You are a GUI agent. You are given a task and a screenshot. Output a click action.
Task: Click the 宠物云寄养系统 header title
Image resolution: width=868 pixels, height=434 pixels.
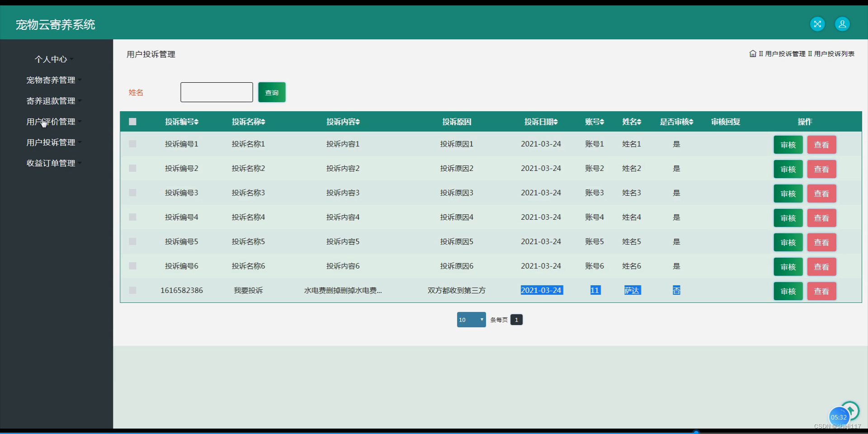point(55,24)
